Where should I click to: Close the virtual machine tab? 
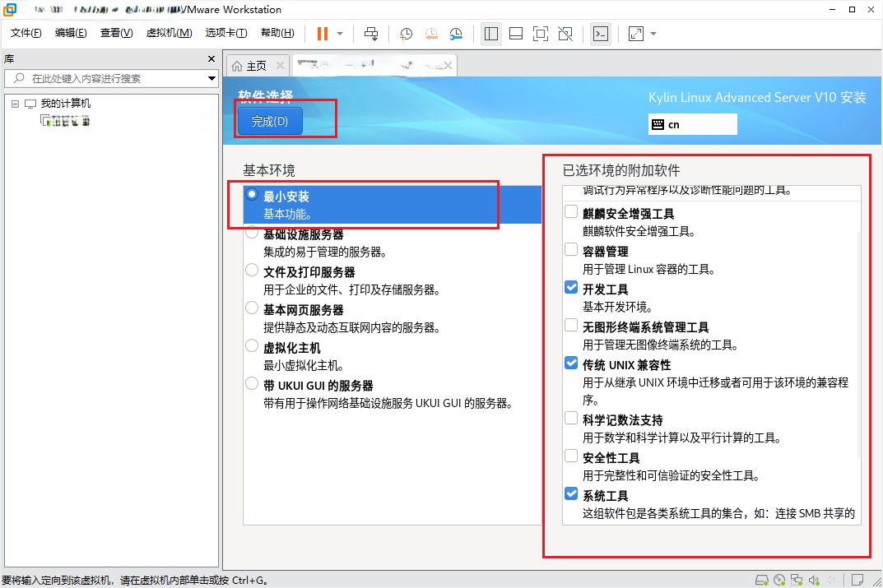pyautogui.click(x=448, y=66)
